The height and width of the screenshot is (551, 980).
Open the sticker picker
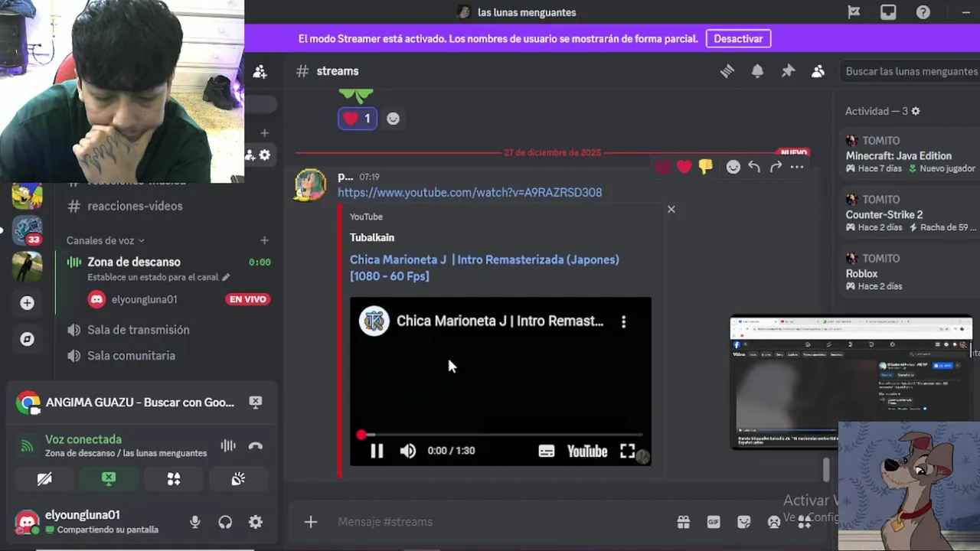[x=744, y=522]
